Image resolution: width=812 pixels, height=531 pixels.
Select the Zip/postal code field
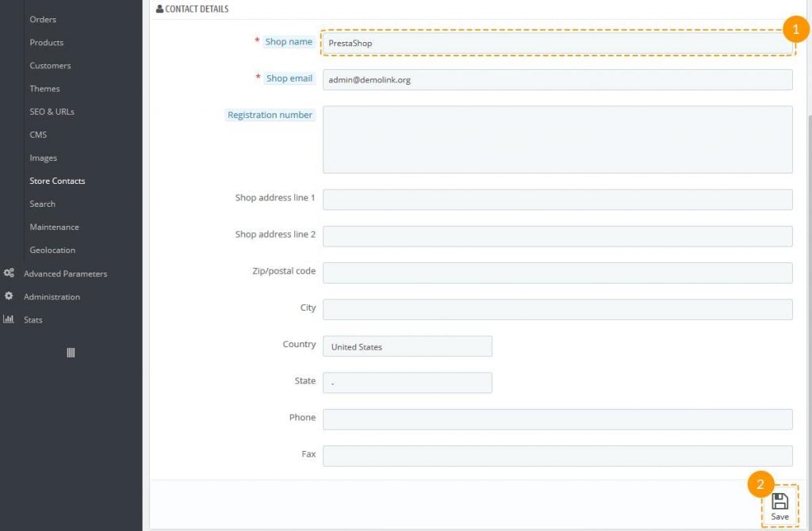point(557,273)
